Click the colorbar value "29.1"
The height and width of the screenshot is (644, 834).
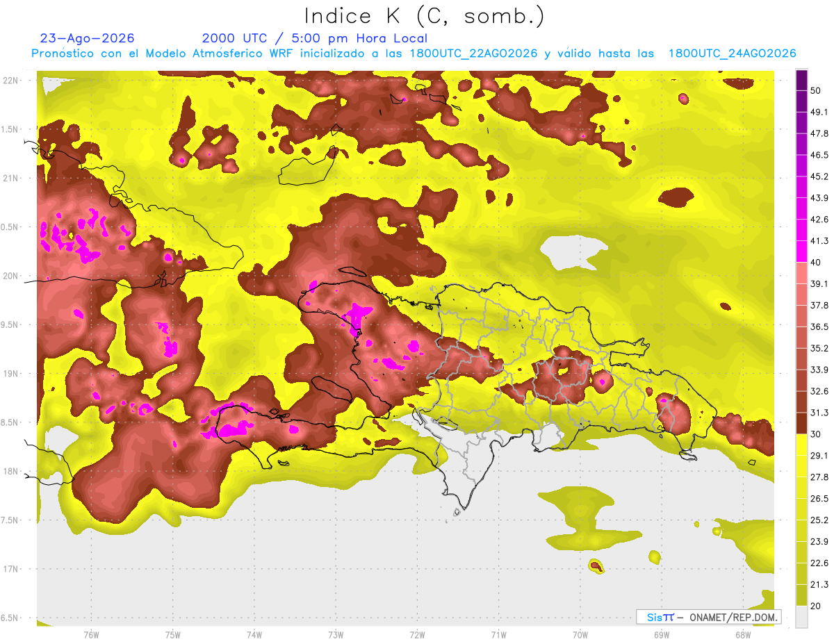coord(819,456)
